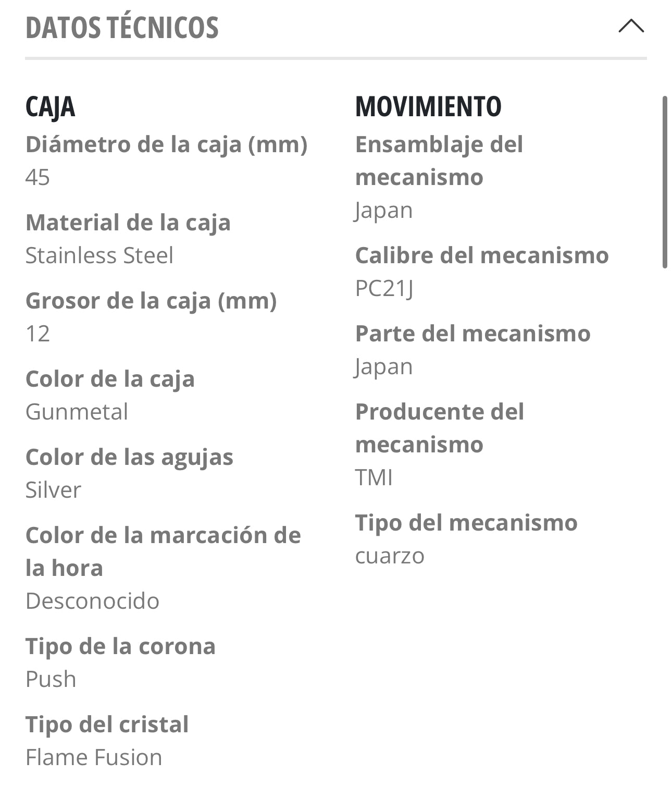This screenshot has width=672, height=787.
Task: Click the vertical scrollbar thumb
Action: coord(664,182)
